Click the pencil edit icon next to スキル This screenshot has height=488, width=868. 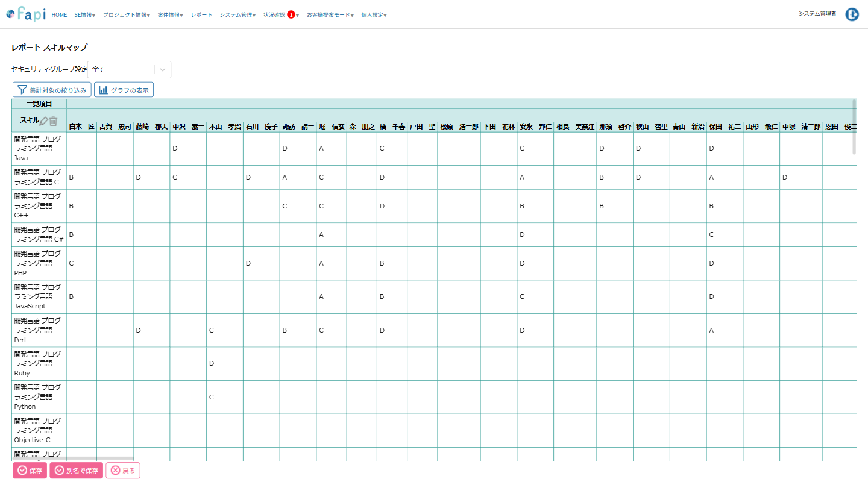43,121
